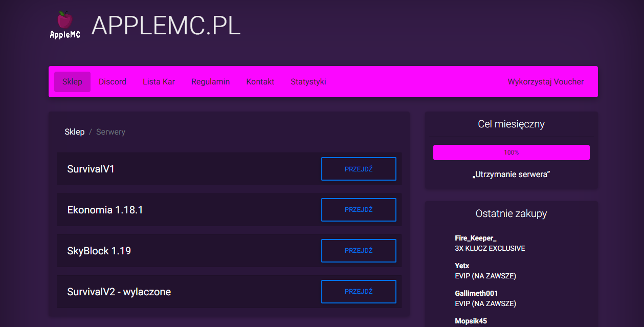The height and width of the screenshot is (327, 644).
Task: Click Fire_Keeper_ in recent purchases
Action: (476, 238)
